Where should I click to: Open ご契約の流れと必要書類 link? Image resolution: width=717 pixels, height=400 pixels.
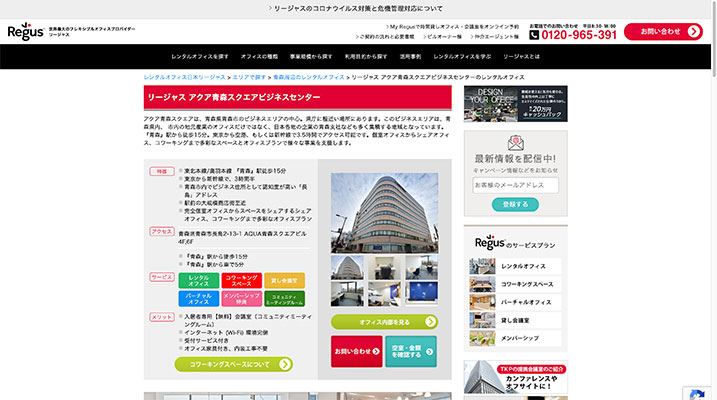(385, 37)
